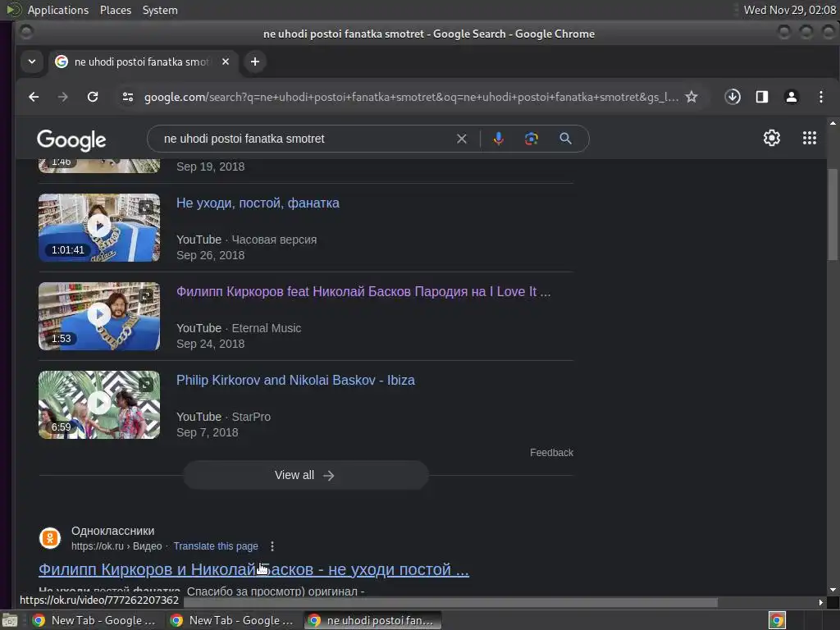
Task: Bookmark this page with the star icon
Action: click(692, 97)
